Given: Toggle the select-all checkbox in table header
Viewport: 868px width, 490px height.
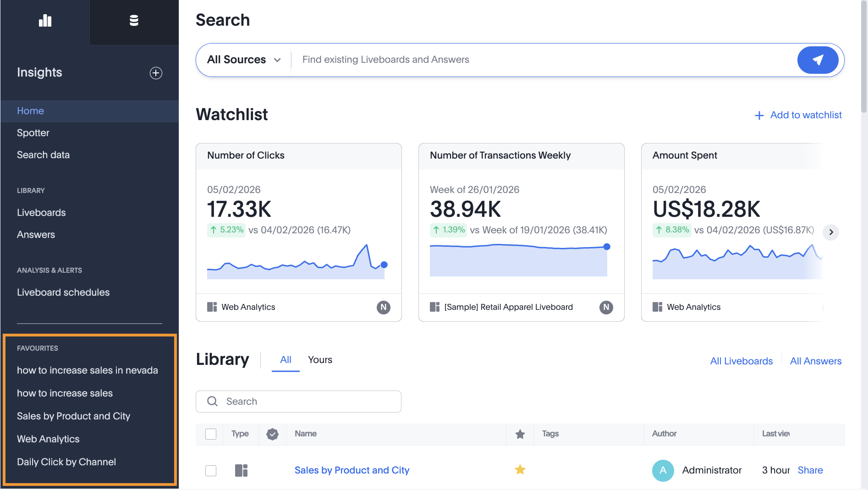Looking at the screenshot, I should 211,434.
